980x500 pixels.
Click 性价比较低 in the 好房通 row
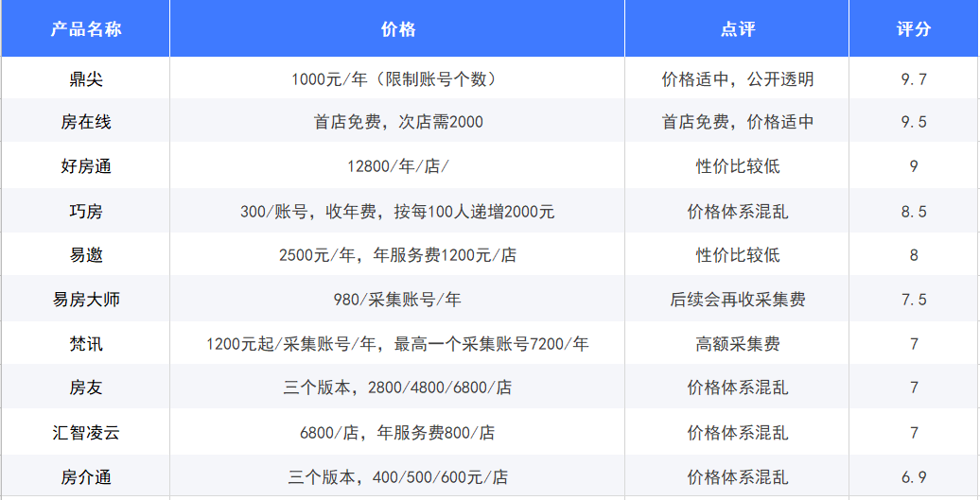click(x=737, y=166)
